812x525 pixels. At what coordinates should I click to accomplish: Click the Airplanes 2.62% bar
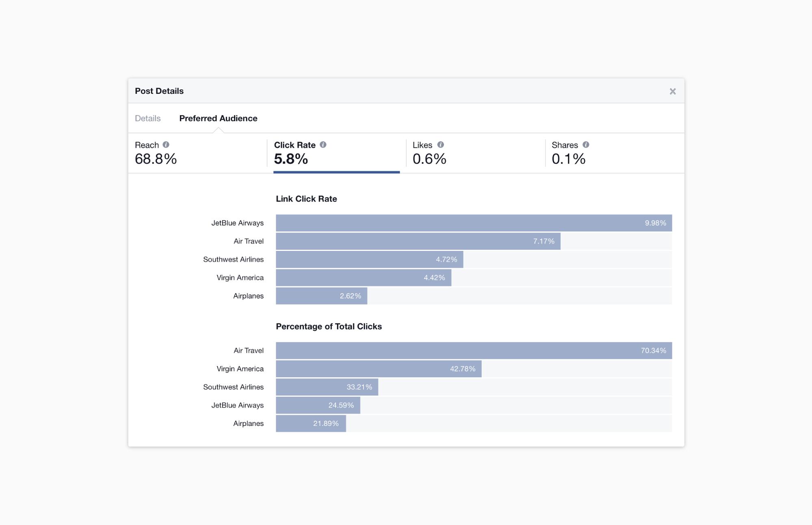pos(321,296)
